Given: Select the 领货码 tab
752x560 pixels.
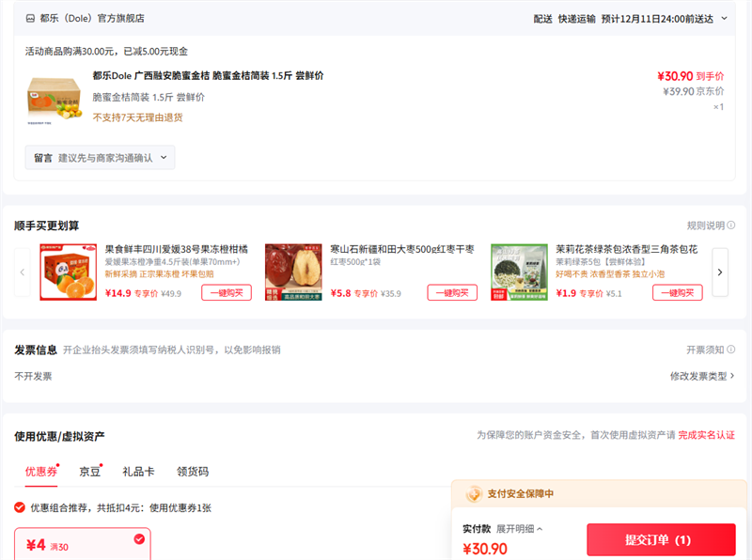Looking at the screenshot, I should 192,472.
